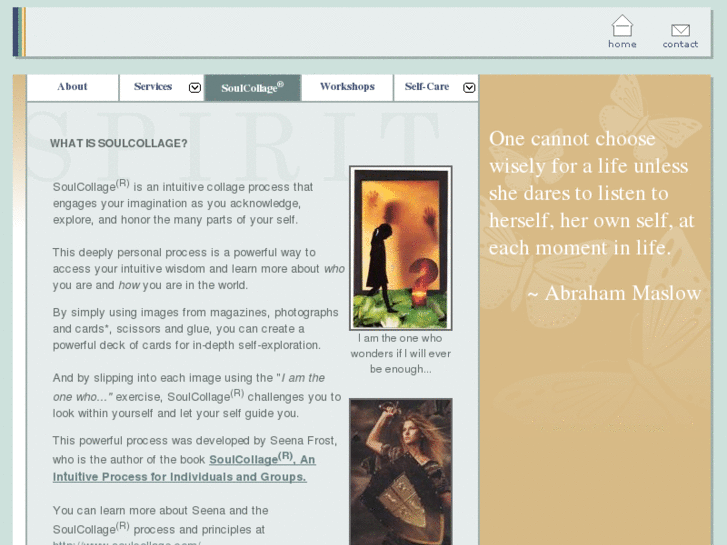
Task: Click the caption 'I am the one who wonders'
Action: (401, 353)
